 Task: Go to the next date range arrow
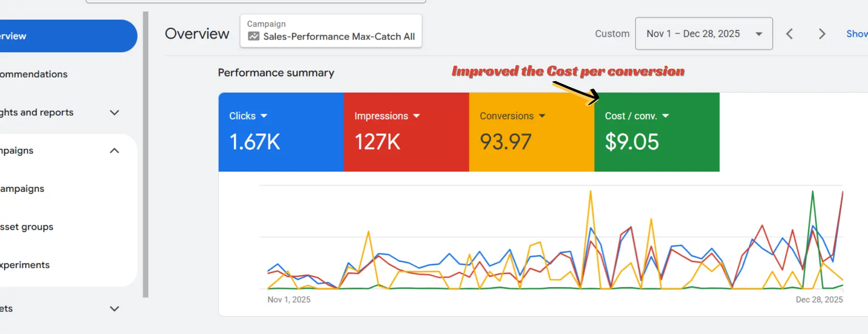tap(822, 34)
